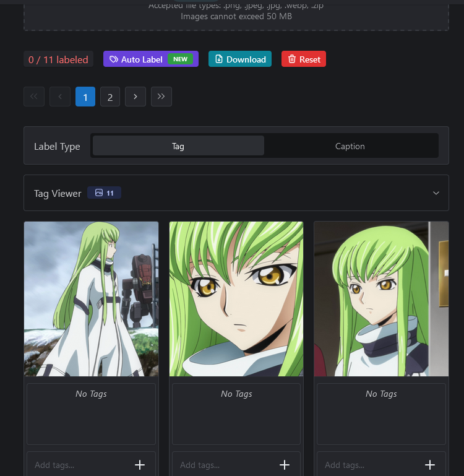The height and width of the screenshot is (476, 464).
Task: Download the labeled dataset
Action: click(x=240, y=59)
